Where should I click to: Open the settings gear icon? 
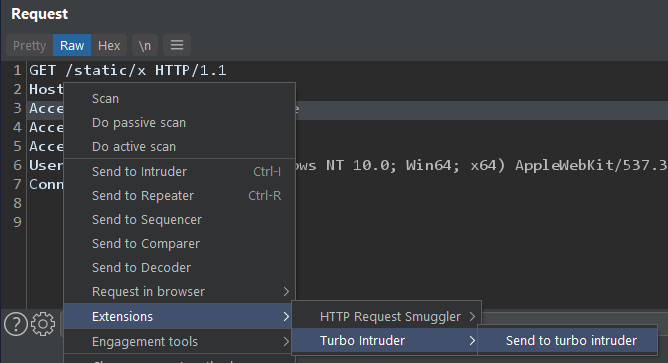coord(43,324)
